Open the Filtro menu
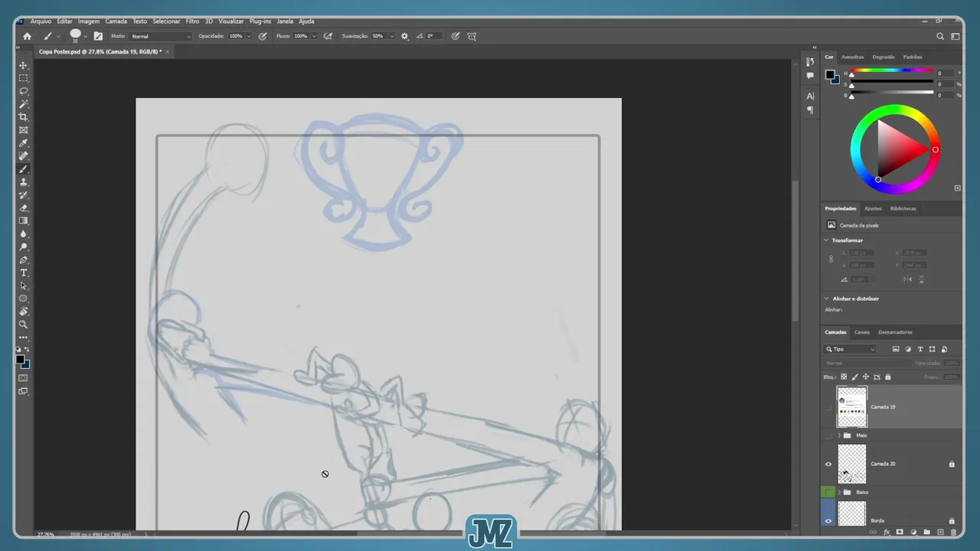 coord(192,21)
